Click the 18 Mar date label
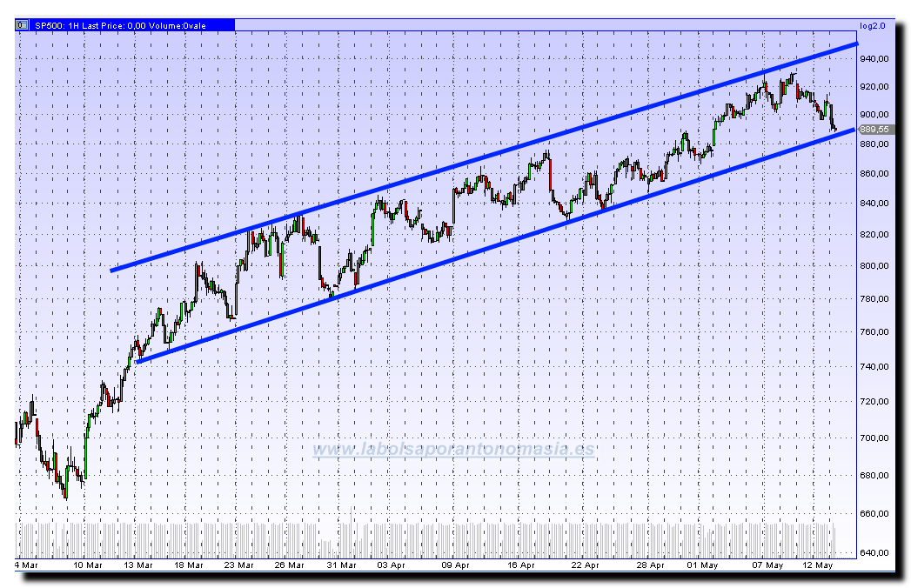The height and width of the screenshot is (588, 911). (x=189, y=565)
